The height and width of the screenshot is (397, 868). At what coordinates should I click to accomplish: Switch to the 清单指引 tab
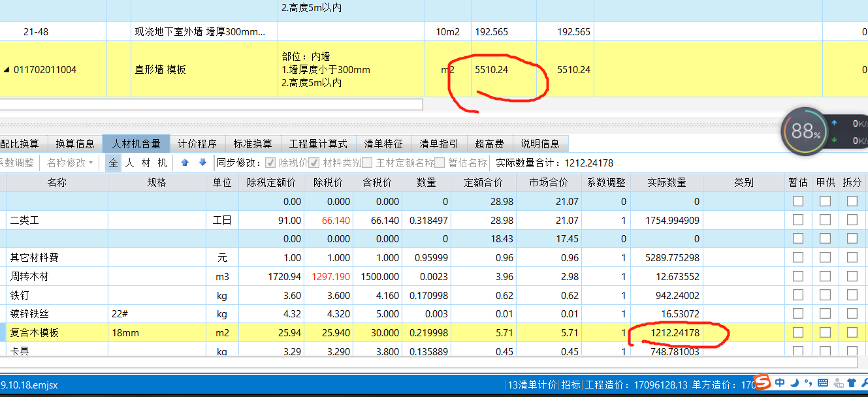click(x=439, y=144)
